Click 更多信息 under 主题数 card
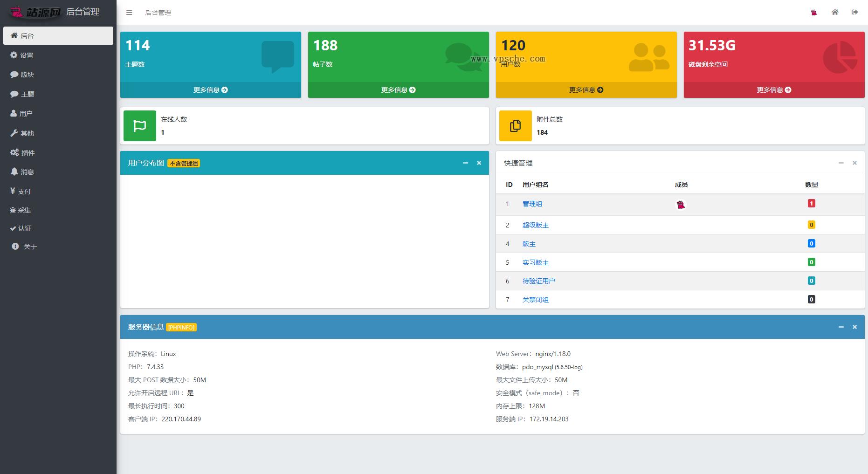868x474 pixels. [x=211, y=90]
